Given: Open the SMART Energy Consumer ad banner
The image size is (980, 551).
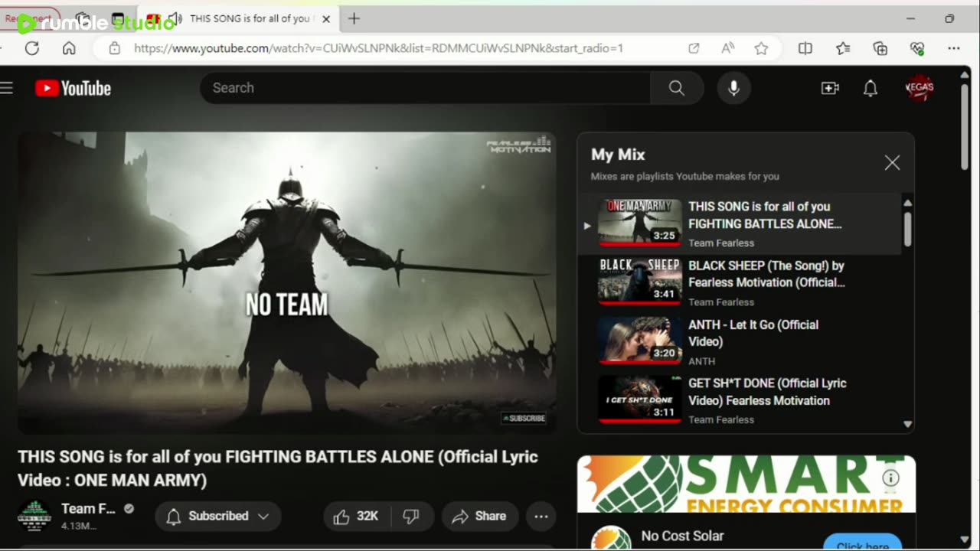Looking at the screenshot, I should pyautogui.click(x=746, y=484).
